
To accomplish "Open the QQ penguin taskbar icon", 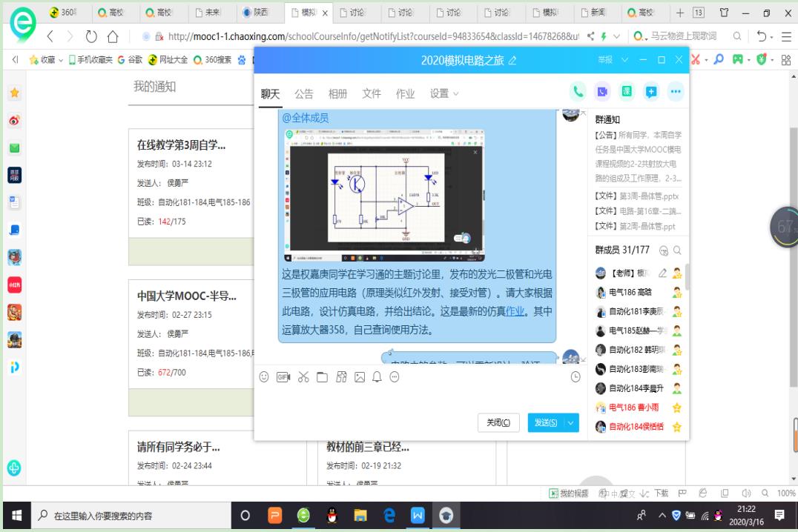I will click(x=332, y=516).
